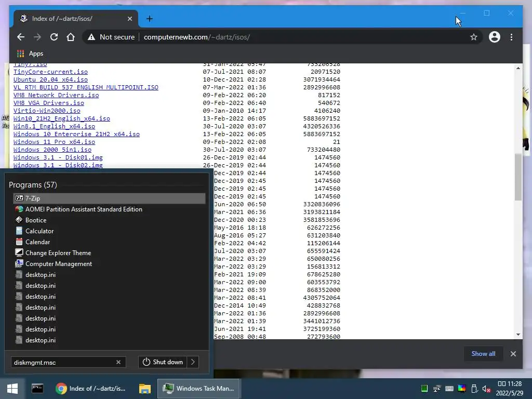Screen dimensions: 532x399
Task: Open the Windows_2000_5in1.iso link
Action: [x=52, y=150]
